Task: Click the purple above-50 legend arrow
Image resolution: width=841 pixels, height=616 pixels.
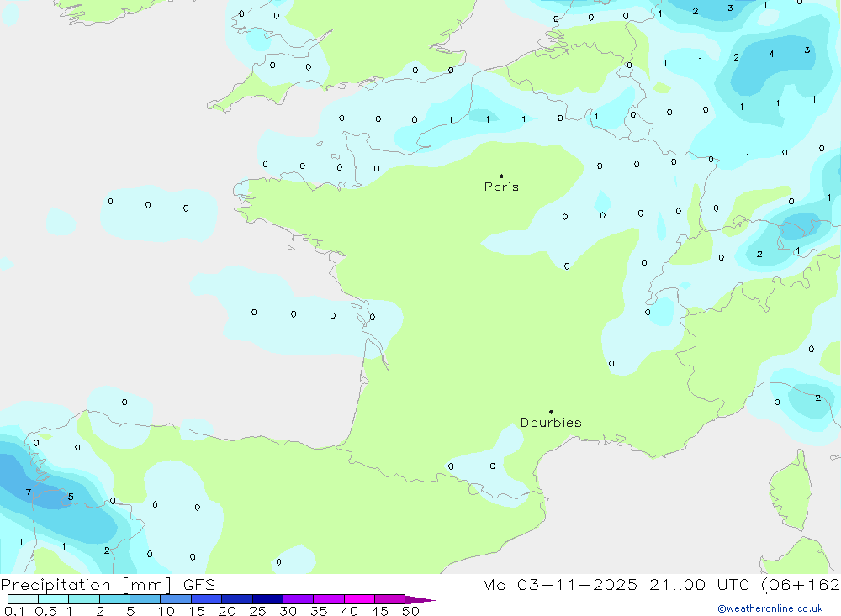Action: coord(420,600)
